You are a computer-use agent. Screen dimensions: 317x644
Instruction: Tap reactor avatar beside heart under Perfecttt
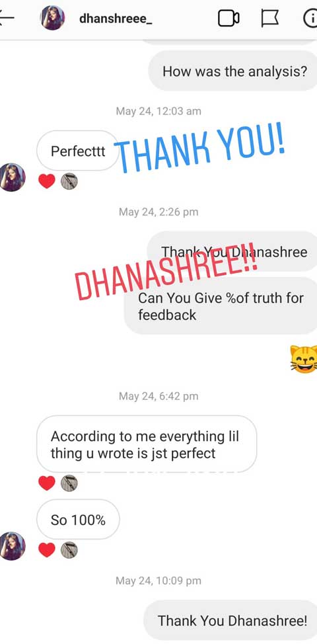tap(69, 181)
